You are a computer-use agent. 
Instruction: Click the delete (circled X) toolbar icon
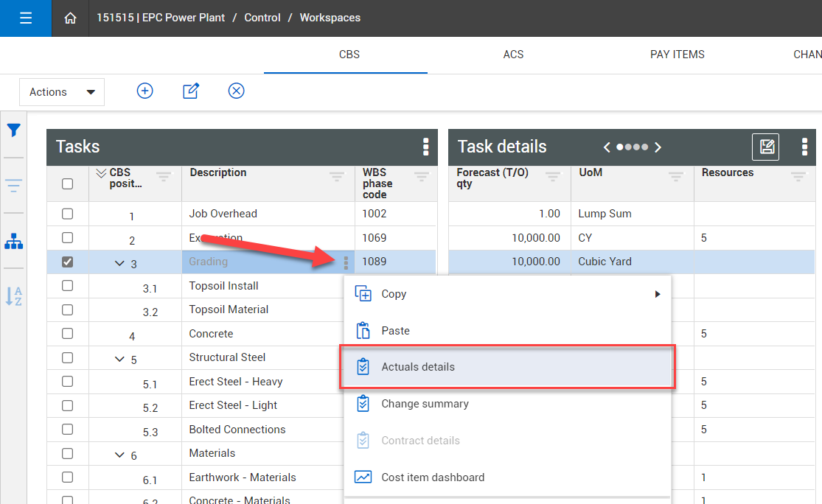tap(236, 91)
